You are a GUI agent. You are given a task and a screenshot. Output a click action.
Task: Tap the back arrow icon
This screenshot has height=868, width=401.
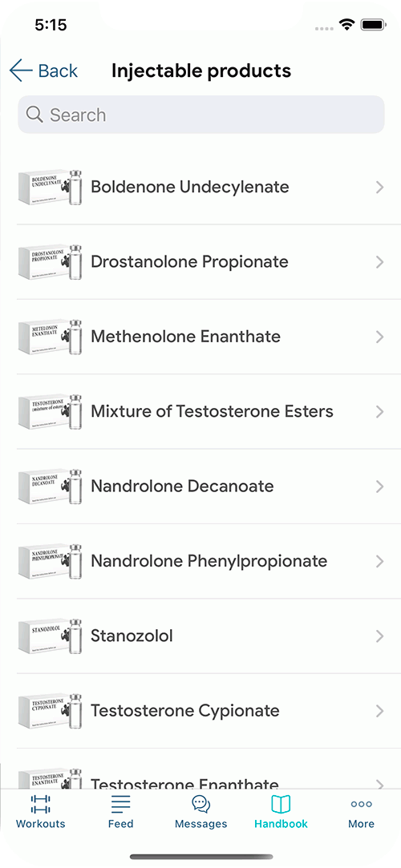pos(21,71)
